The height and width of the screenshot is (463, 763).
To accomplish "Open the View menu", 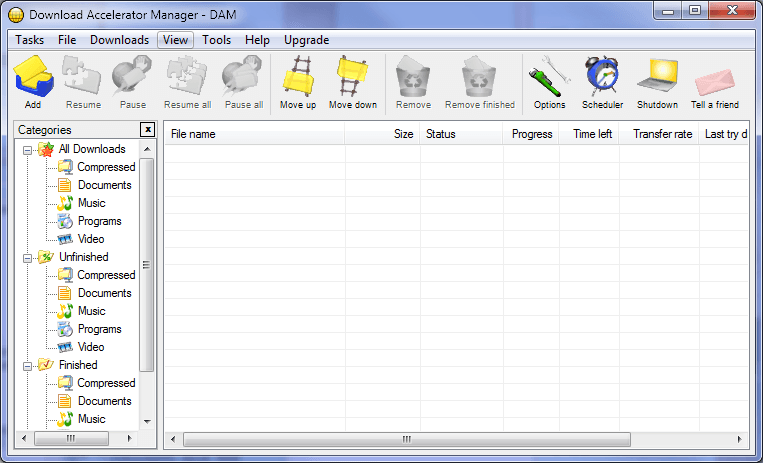I will click(x=175, y=40).
